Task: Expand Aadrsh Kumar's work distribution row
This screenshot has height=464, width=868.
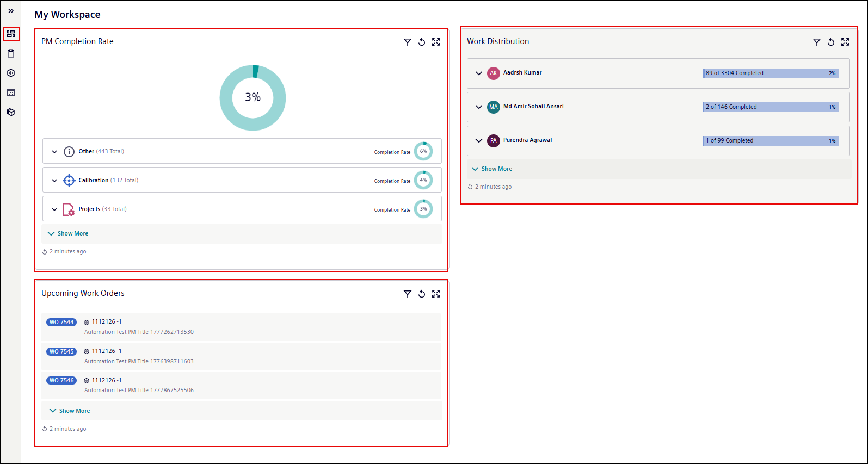Action: pyautogui.click(x=479, y=73)
